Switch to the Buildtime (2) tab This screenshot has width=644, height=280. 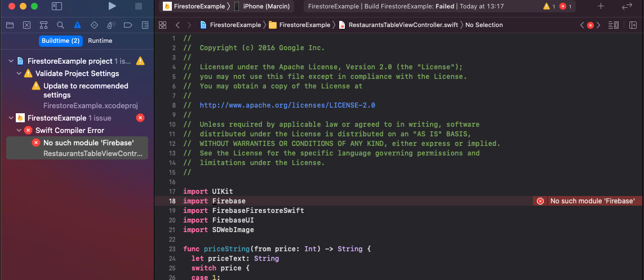tap(61, 41)
